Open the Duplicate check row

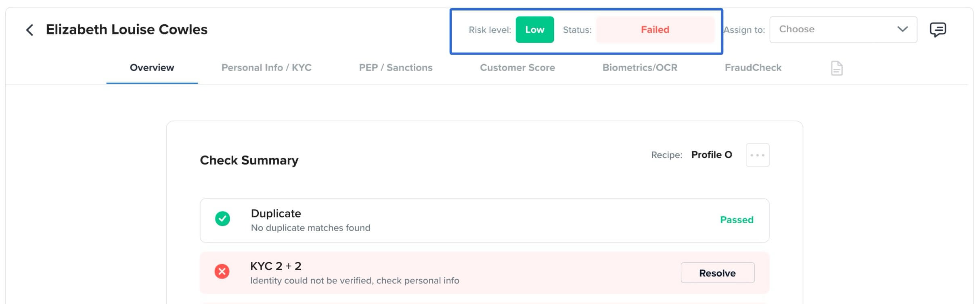tap(485, 220)
